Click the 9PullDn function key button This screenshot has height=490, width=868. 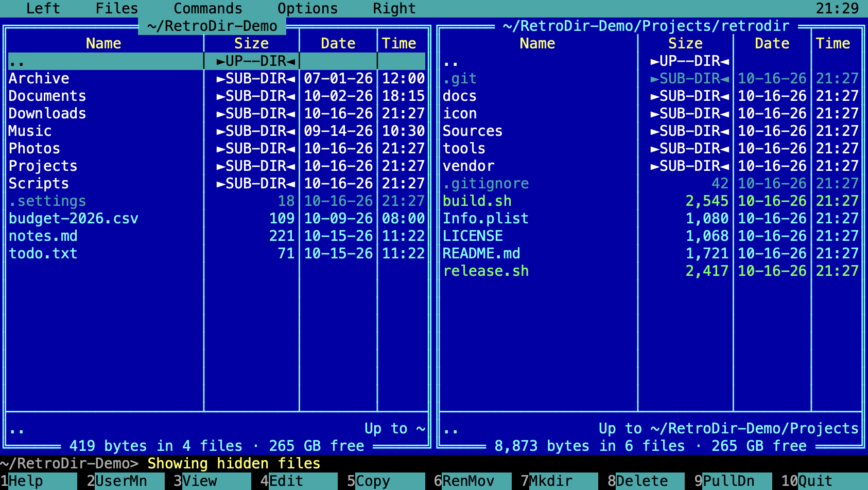[733, 481]
